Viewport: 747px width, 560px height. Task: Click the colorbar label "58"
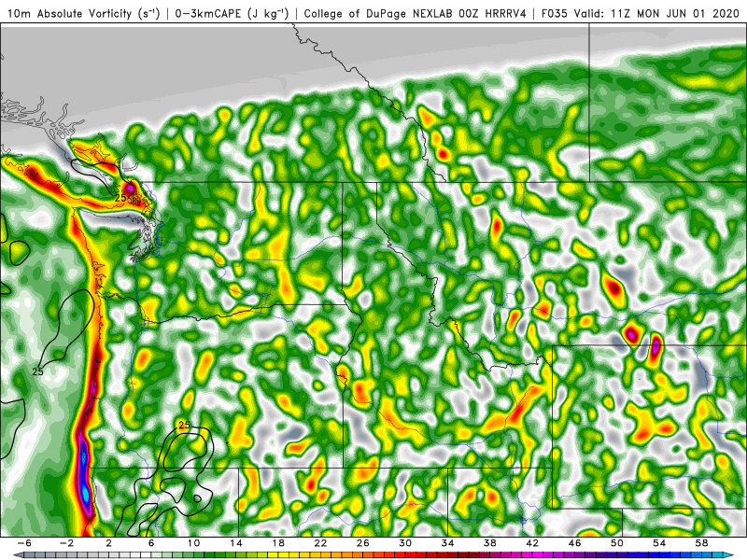702,543
